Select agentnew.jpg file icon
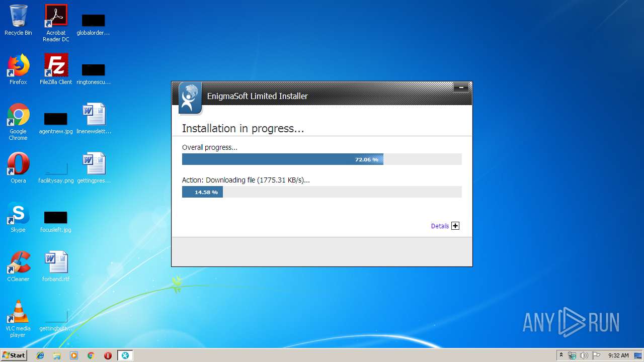The width and height of the screenshot is (644, 362). pos(56,122)
